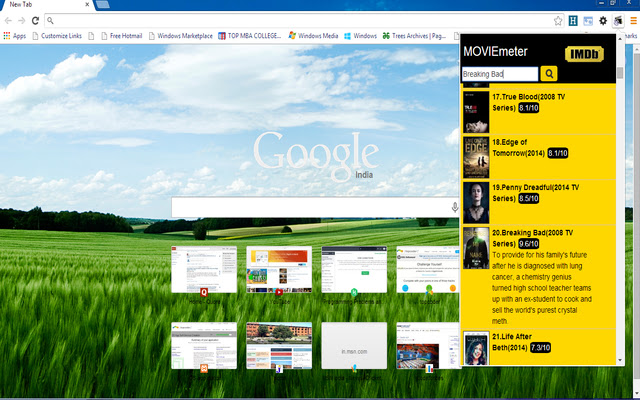
Task: Open the Quora Home thumbnail
Action: point(204,269)
